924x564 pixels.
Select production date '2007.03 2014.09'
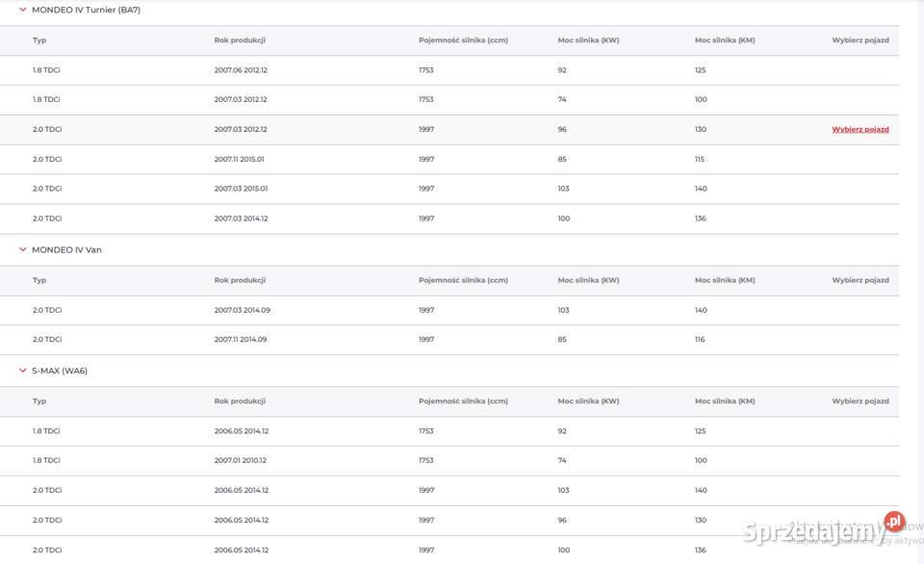point(243,310)
